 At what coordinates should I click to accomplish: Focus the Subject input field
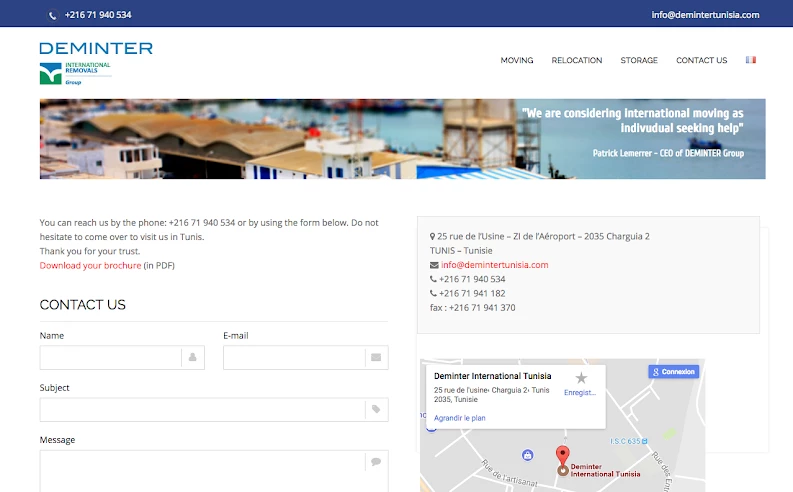point(200,409)
